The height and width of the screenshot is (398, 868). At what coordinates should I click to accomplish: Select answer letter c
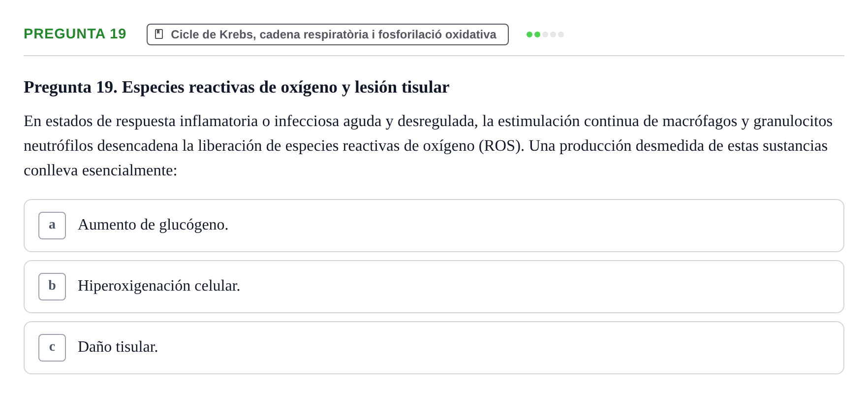coord(52,348)
